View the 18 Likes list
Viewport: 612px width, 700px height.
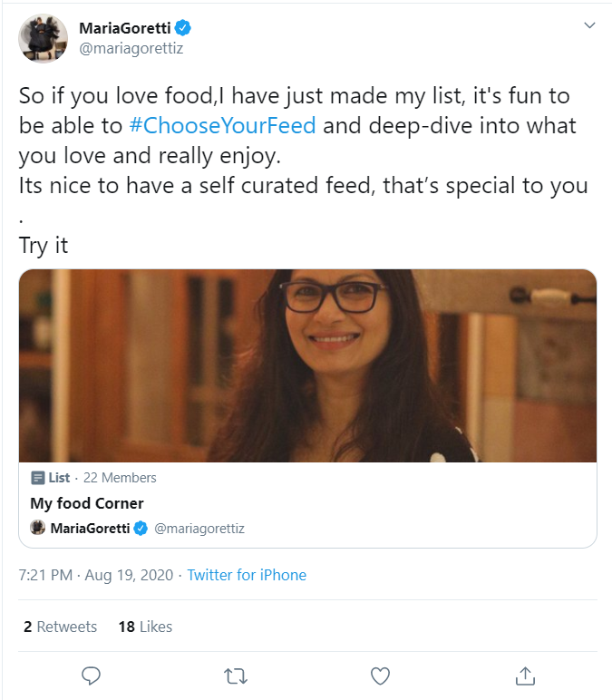point(145,627)
